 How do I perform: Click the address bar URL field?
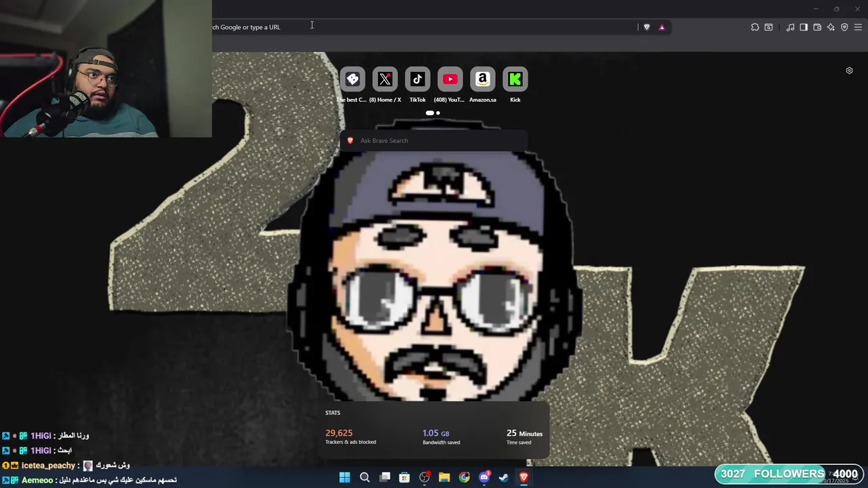(x=424, y=27)
